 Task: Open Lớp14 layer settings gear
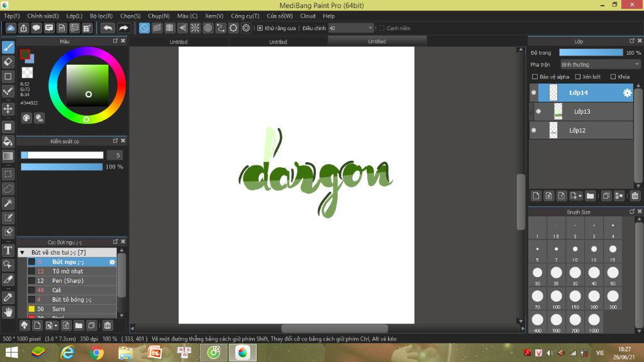point(627,93)
